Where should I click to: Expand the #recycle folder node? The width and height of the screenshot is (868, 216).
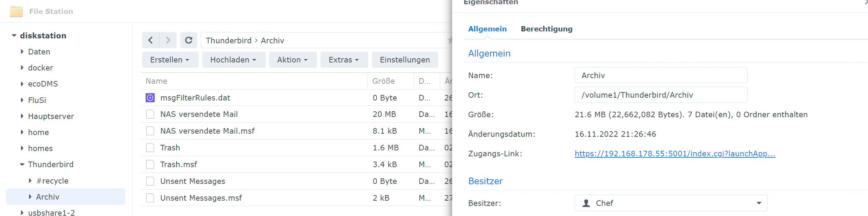click(x=30, y=181)
